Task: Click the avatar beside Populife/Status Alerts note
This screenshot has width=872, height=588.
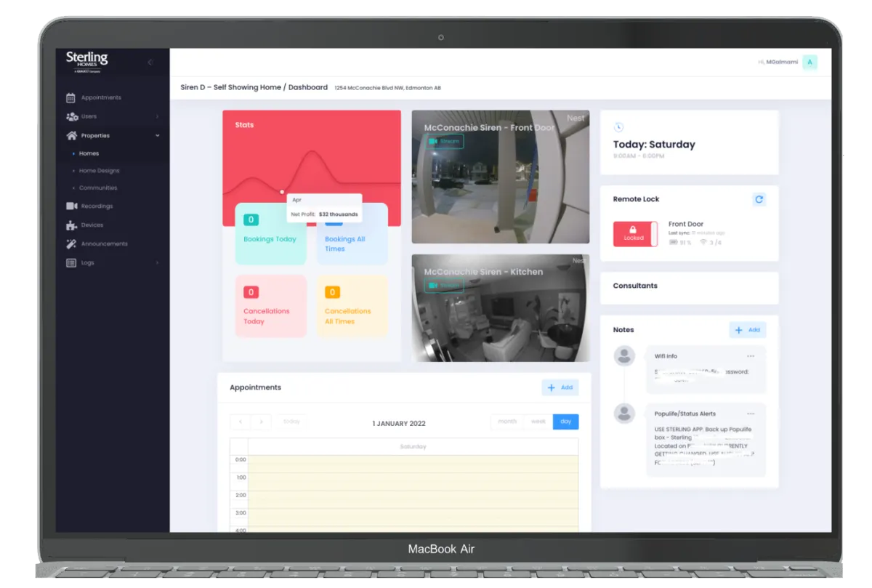Action: [x=624, y=413]
